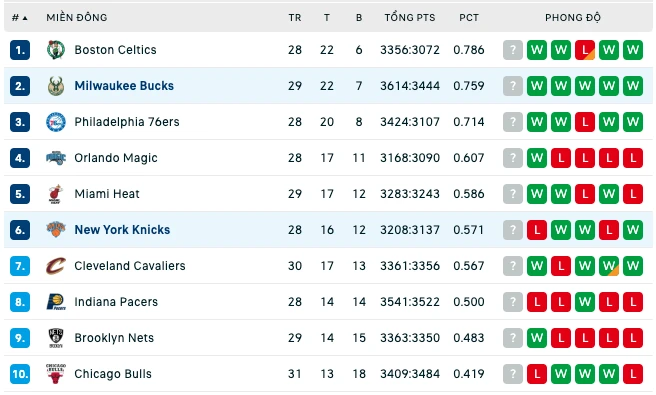Click the Chicago Bulls logo
This screenshot has height=395, width=656.
tap(56, 374)
